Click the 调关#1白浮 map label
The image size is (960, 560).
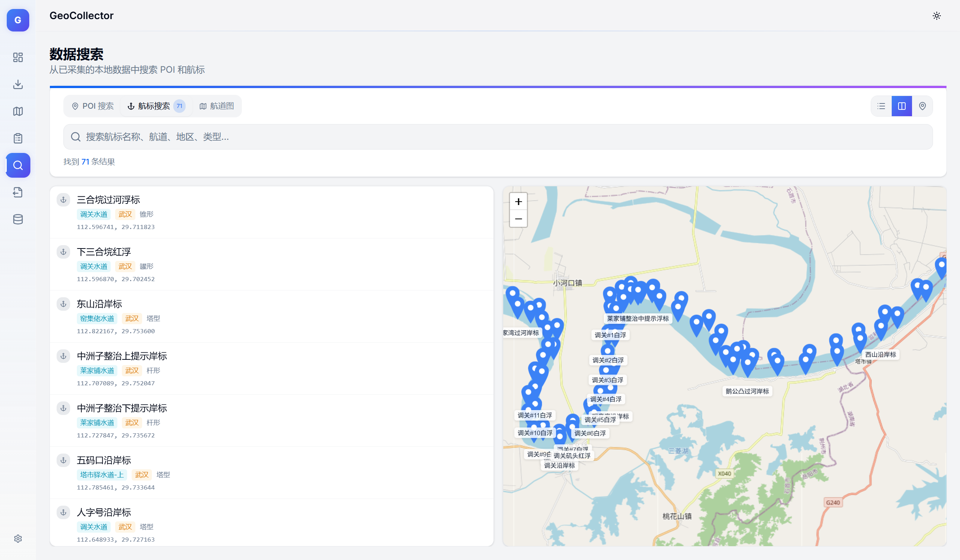610,335
